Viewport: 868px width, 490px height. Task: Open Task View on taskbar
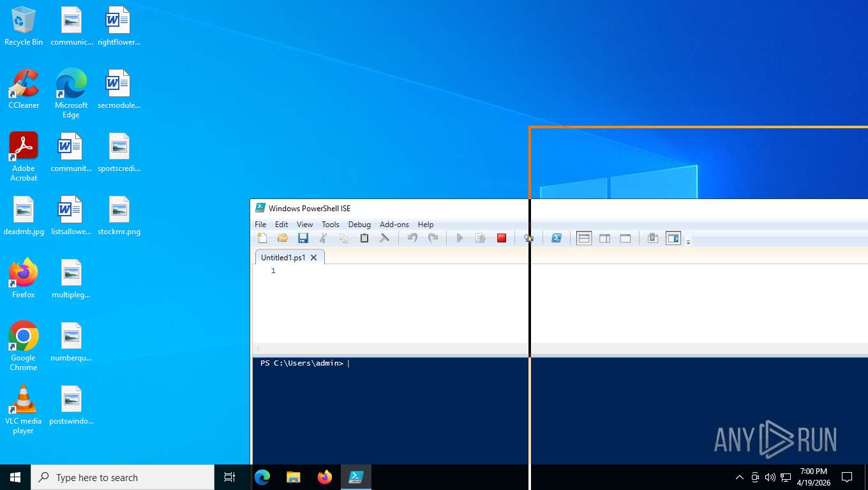(x=230, y=477)
